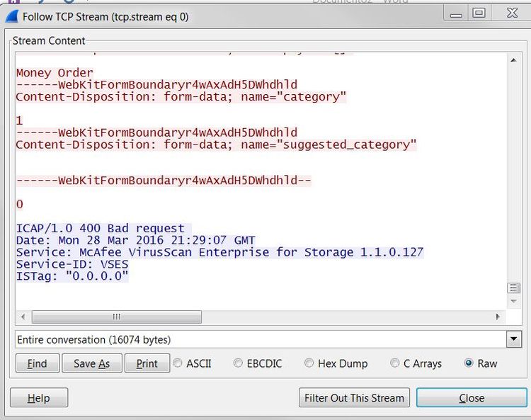
Task: Minimize the Follow TCP Stream window
Action: click(x=456, y=13)
